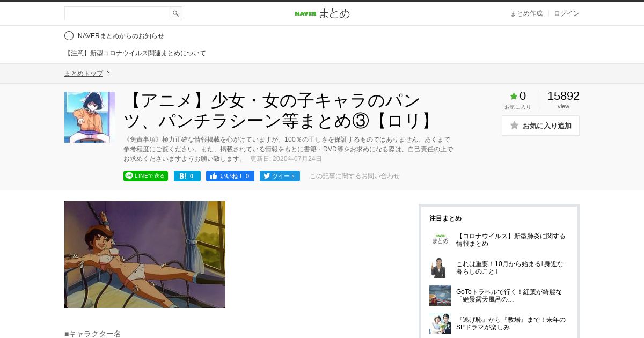Viewport: 644px width, 338px height.
Task: Open ログイン link
Action: click(x=567, y=13)
